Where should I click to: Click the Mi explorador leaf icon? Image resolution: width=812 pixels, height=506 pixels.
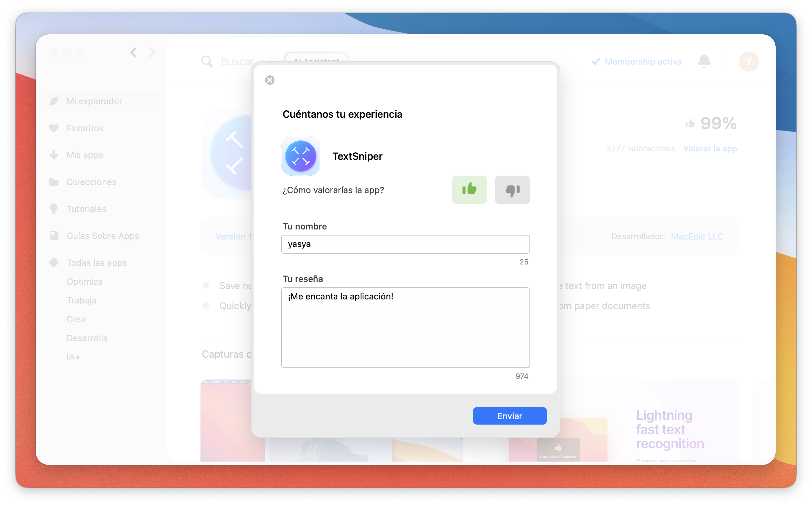click(54, 101)
